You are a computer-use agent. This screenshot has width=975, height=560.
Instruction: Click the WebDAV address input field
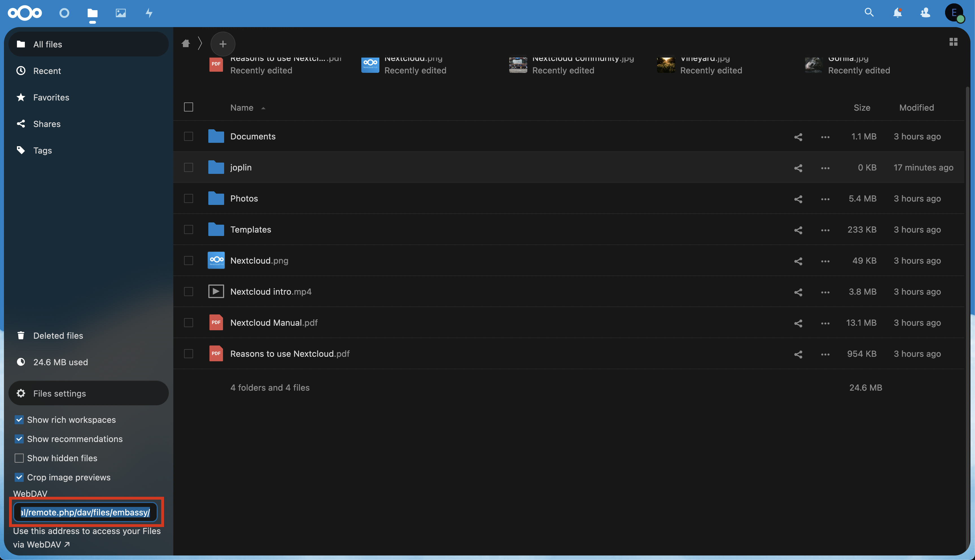(x=85, y=512)
